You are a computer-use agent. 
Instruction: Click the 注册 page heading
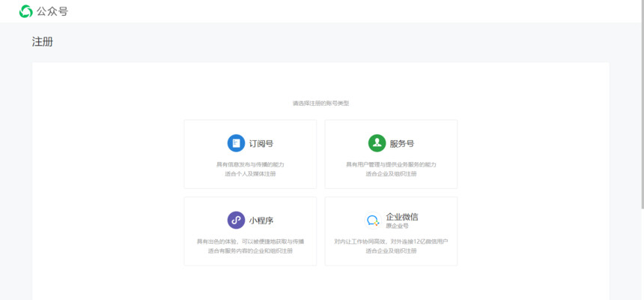[x=43, y=41]
